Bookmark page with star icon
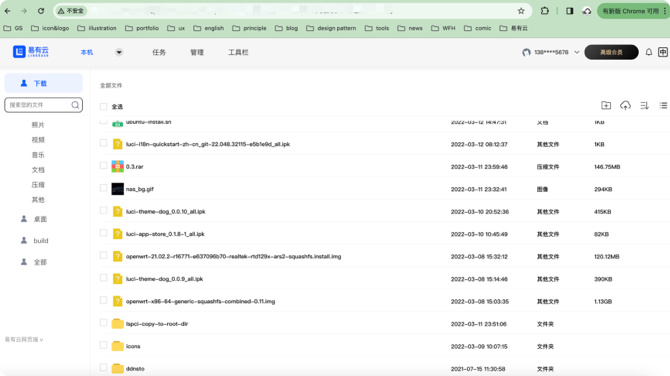 click(521, 11)
